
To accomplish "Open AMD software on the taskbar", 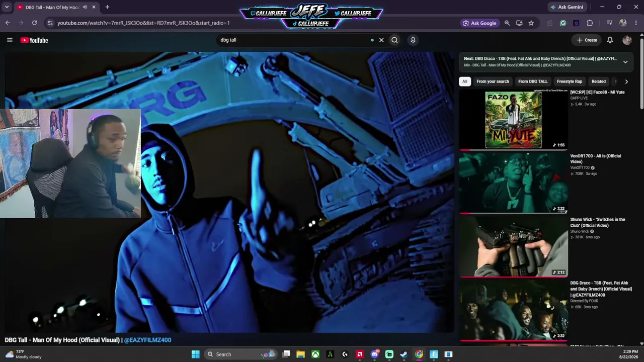I will [359, 354].
